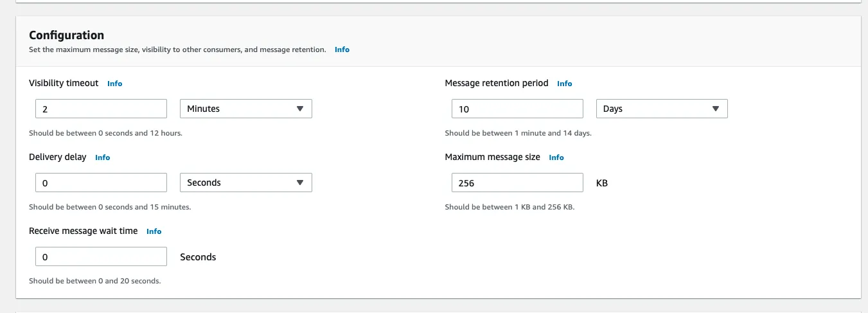Open the Info link beside Configuration description
Screen dimensions: 868x313
pyautogui.click(x=342, y=49)
